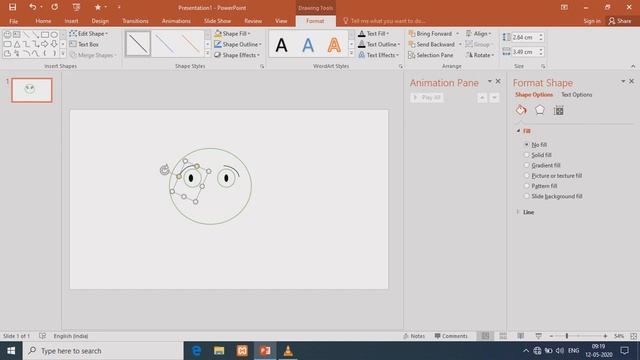Open the Selection Pane
640x360 pixels.
tap(431, 55)
